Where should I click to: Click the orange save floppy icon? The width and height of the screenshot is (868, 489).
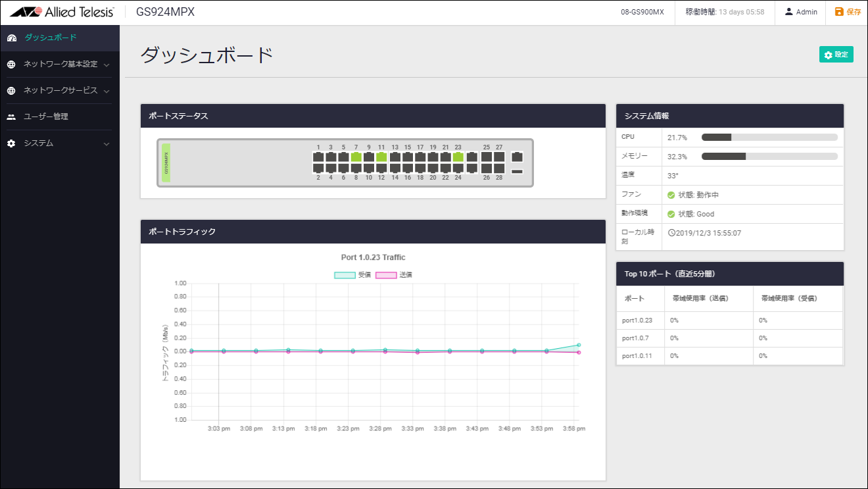pyautogui.click(x=838, y=12)
